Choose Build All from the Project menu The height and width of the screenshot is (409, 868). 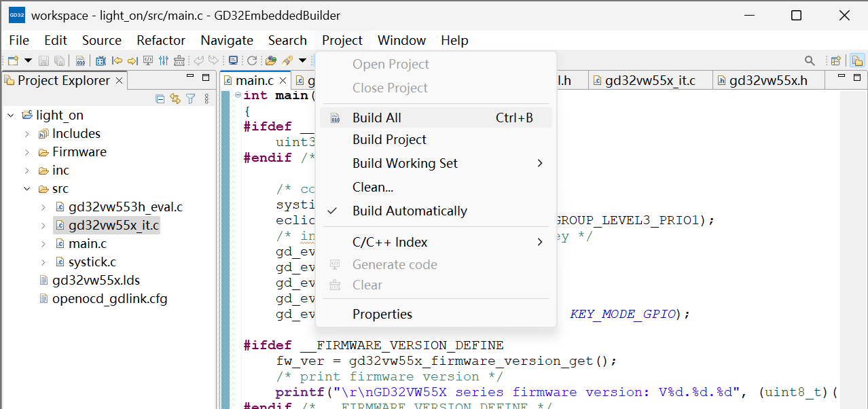tap(436, 118)
